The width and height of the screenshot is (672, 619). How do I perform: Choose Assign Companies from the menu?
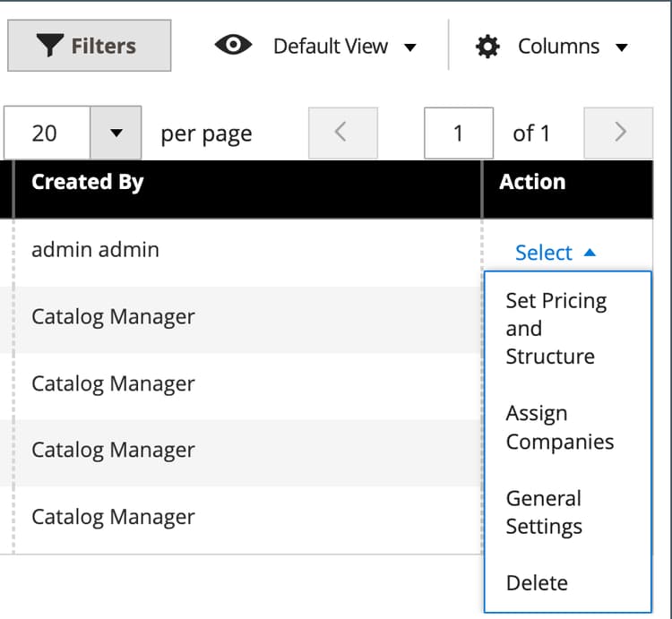click(x=559, y=427)
